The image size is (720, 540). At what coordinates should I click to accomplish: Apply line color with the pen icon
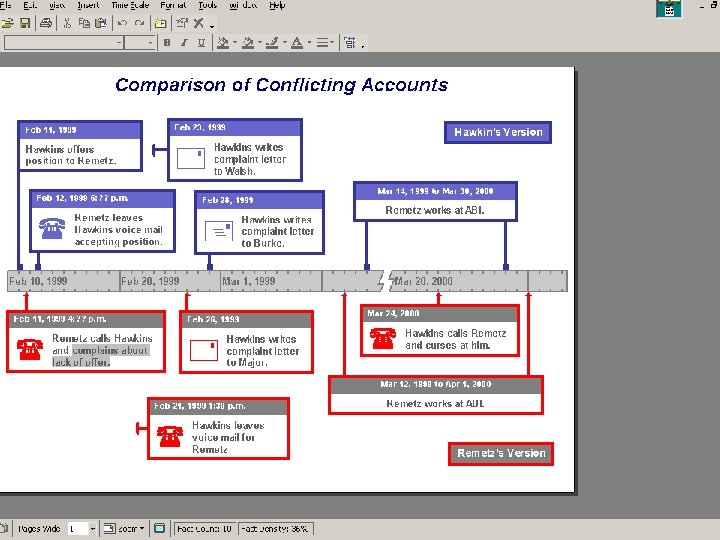273,43
